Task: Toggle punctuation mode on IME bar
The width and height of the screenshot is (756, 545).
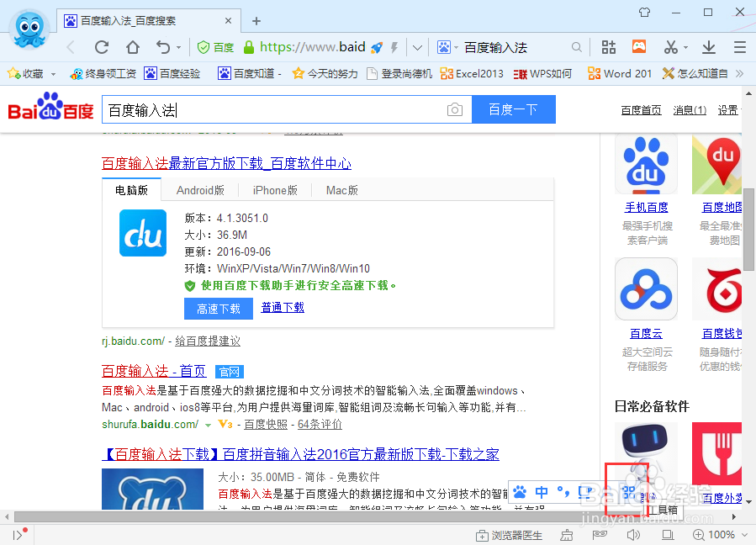Action: [563, 492]
